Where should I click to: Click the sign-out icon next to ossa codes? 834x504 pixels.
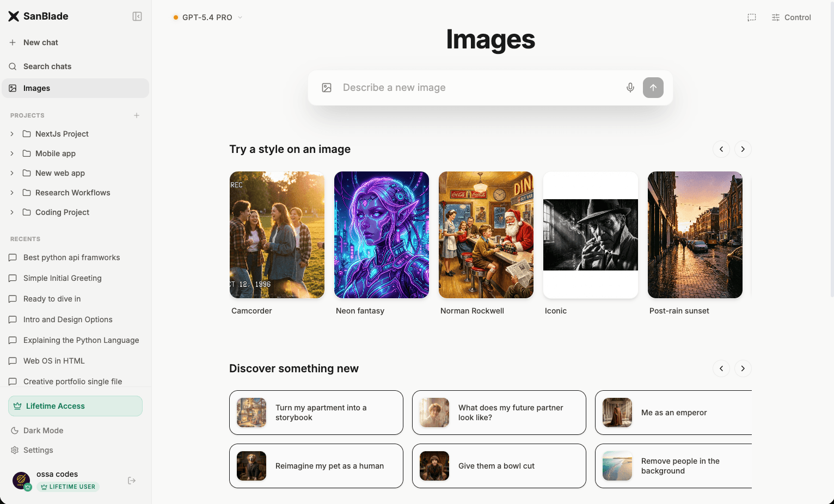pyautogui.click(x=131, y=480)
